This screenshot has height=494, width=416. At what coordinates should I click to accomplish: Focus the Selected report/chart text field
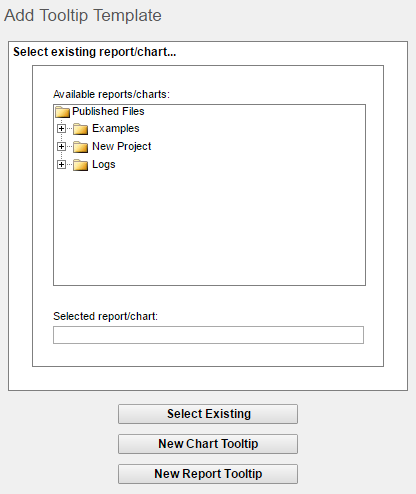[208, 335]
